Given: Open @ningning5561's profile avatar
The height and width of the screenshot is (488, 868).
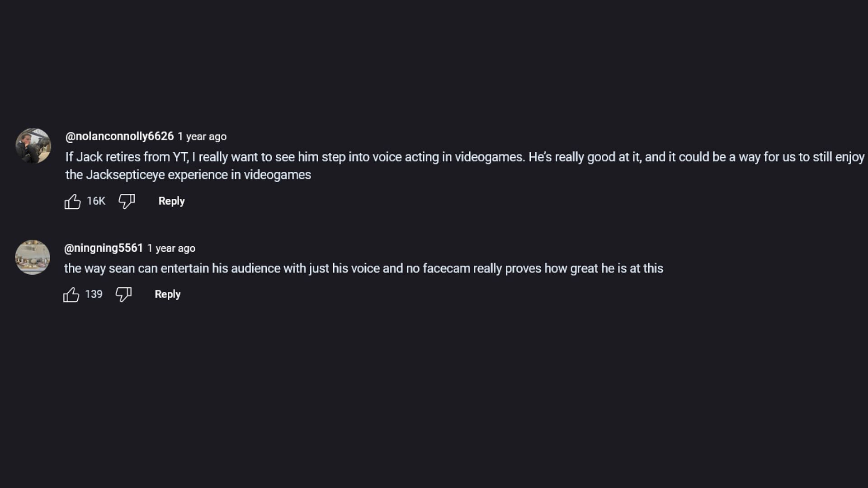Looking at the screenshot, I should click(33, 257).
